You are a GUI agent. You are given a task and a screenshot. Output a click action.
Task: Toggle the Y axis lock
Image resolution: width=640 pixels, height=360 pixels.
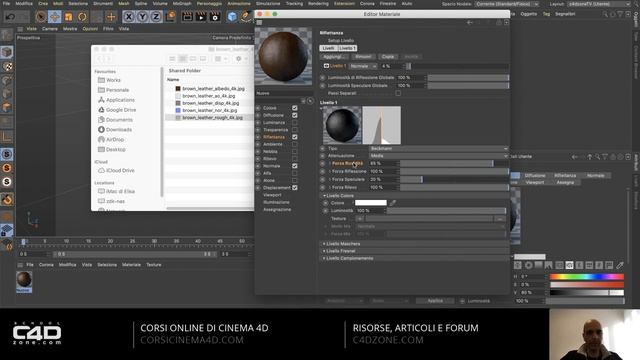coord(142,17)
